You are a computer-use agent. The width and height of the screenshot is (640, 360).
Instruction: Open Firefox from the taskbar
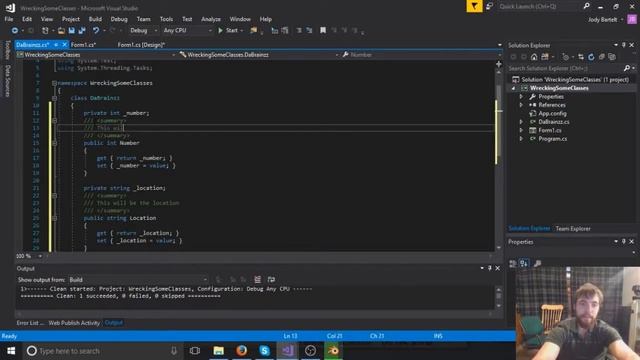[241, 351]
